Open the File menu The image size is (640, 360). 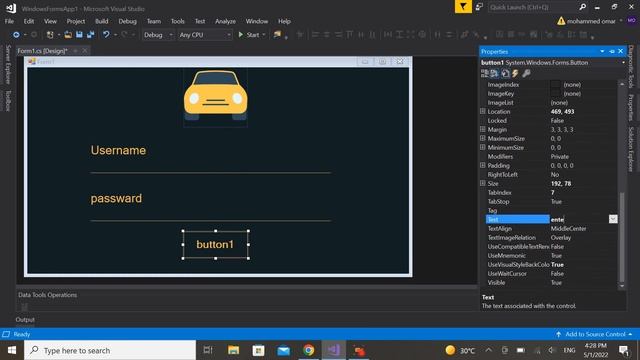9,21
